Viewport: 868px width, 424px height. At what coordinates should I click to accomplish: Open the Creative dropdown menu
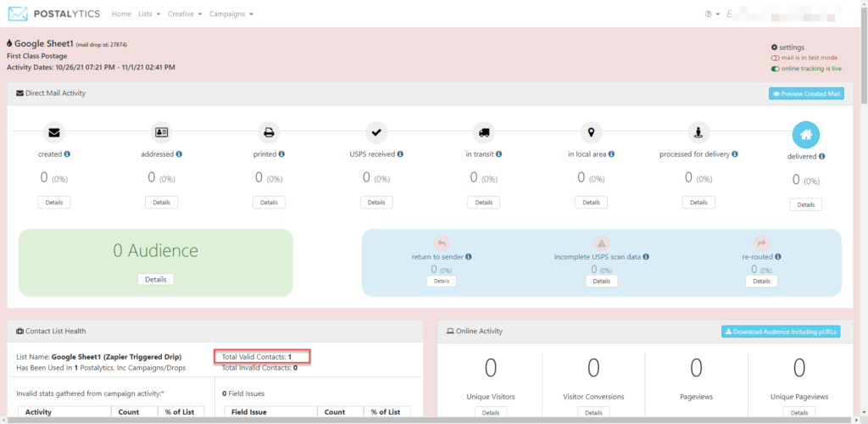tap(185, 14)
